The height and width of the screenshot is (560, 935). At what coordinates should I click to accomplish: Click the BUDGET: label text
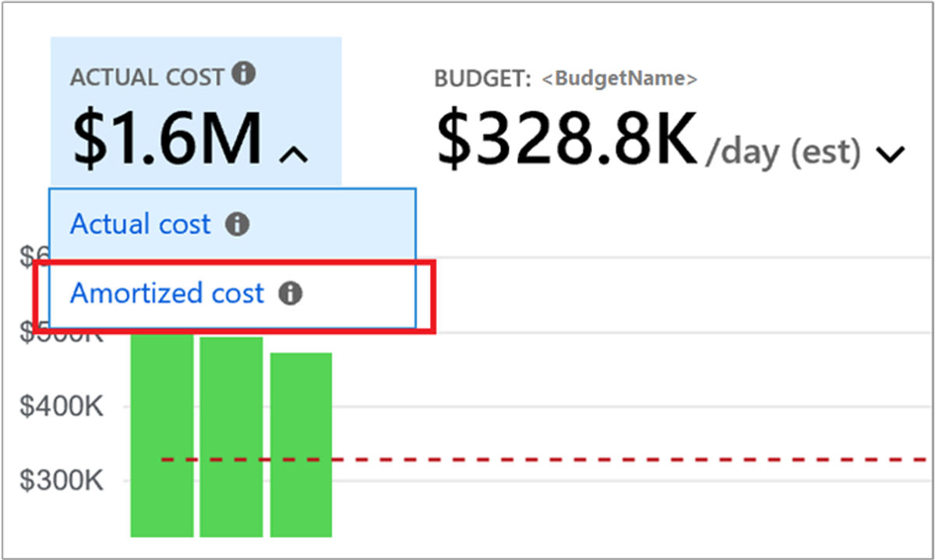point(483,78)
